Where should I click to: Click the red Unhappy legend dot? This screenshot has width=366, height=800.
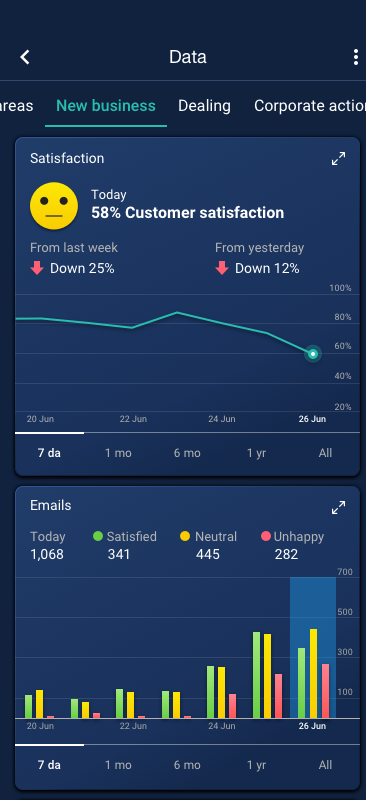coord(265,536)
